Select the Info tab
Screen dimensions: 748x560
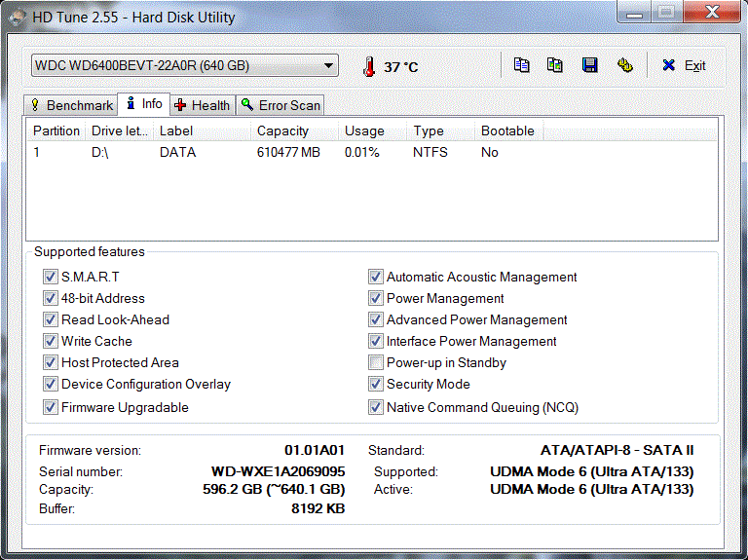(x=144, y=104)
